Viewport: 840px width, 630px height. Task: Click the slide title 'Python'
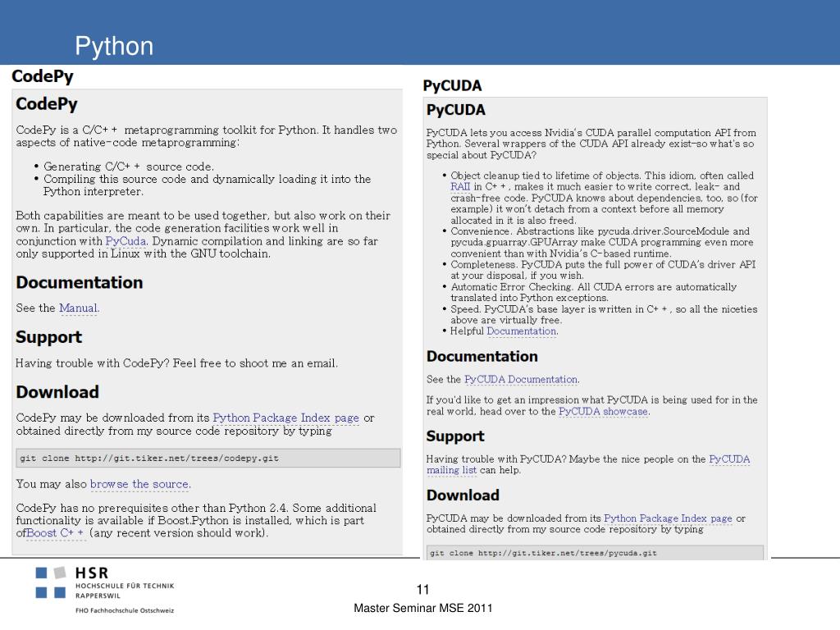click(x=114, y=46)
